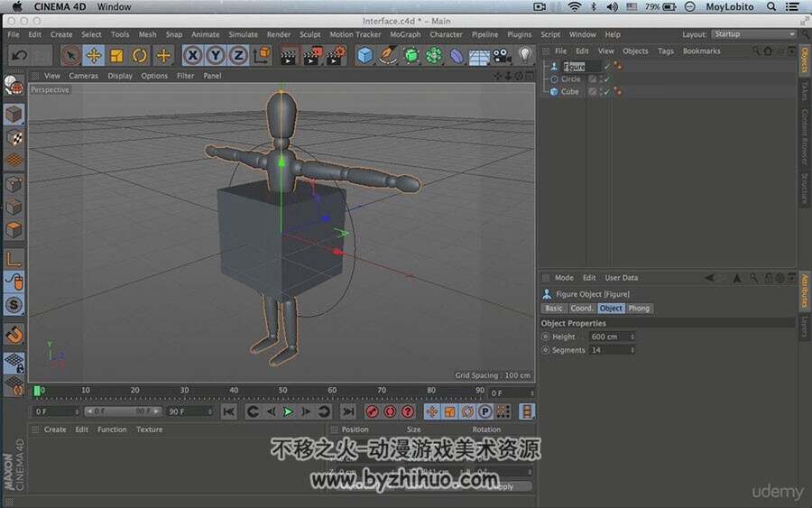Open the spline pen tool
Image resolution: width=812 pixels, height=508 pixels.
click(x=387, y=55)
